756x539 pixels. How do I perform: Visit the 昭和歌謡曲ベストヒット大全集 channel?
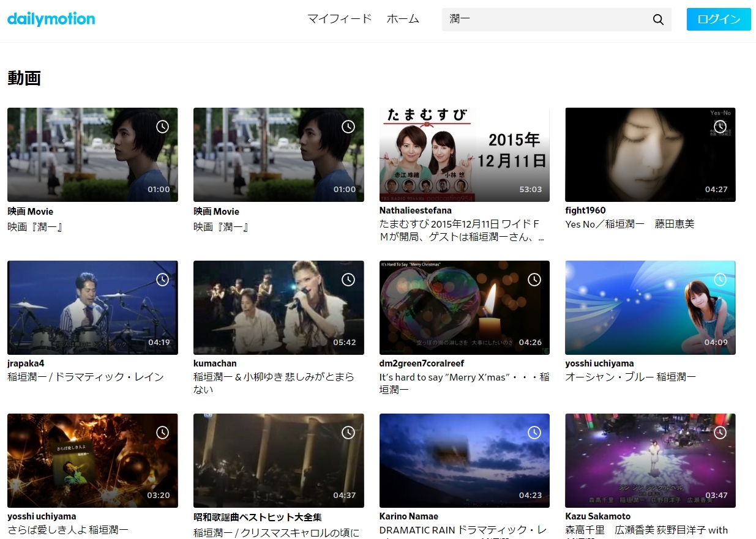click(258, 517)
